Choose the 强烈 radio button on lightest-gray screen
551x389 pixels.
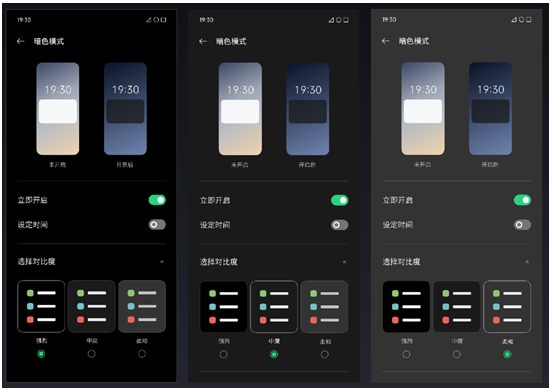point(406,354)
